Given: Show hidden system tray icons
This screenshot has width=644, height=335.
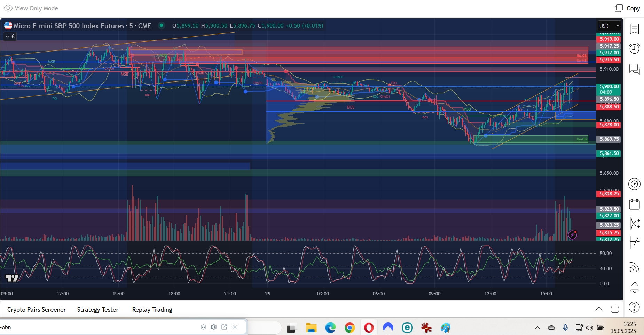Looking at the screenshot, I should click(x=537, y=328).
